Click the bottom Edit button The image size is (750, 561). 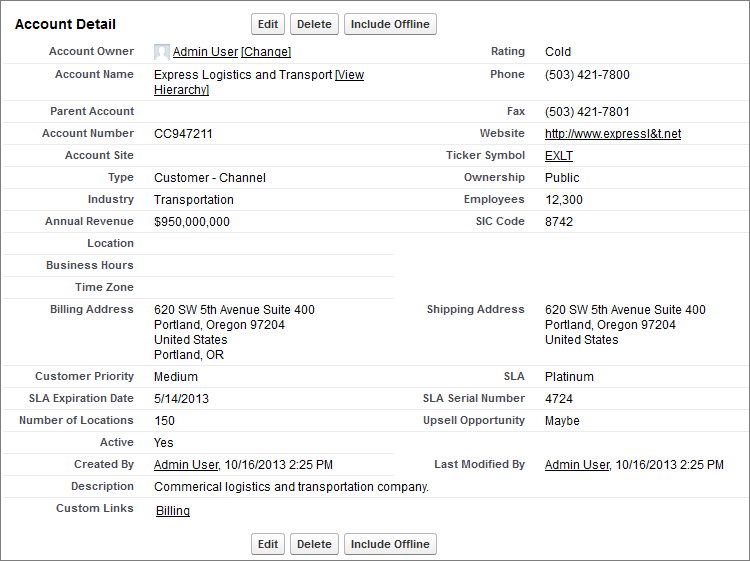pos(268,544)
